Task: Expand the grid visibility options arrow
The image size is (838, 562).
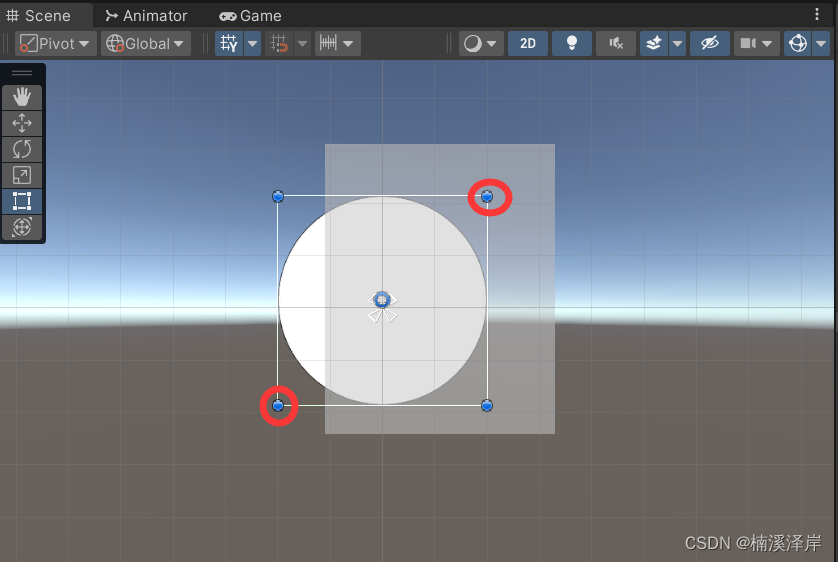Action: coord(252,43)
